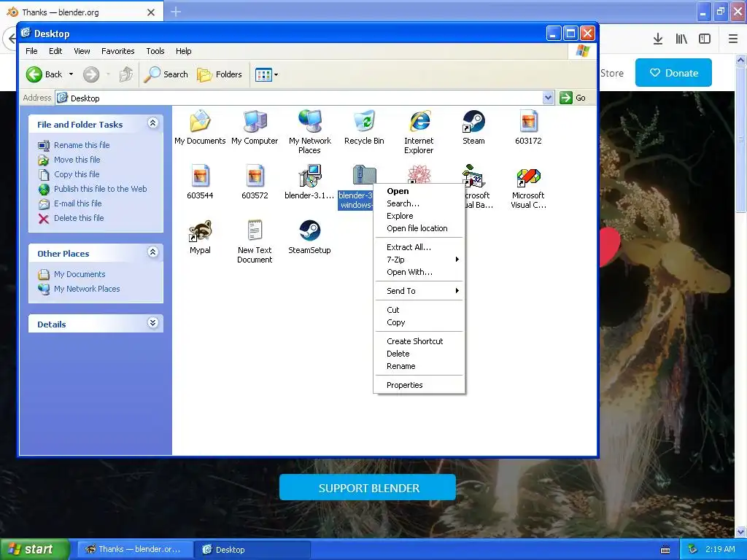747x560 pixels.
Task: Choose Open in the context menu
Action: pos(419,191)
